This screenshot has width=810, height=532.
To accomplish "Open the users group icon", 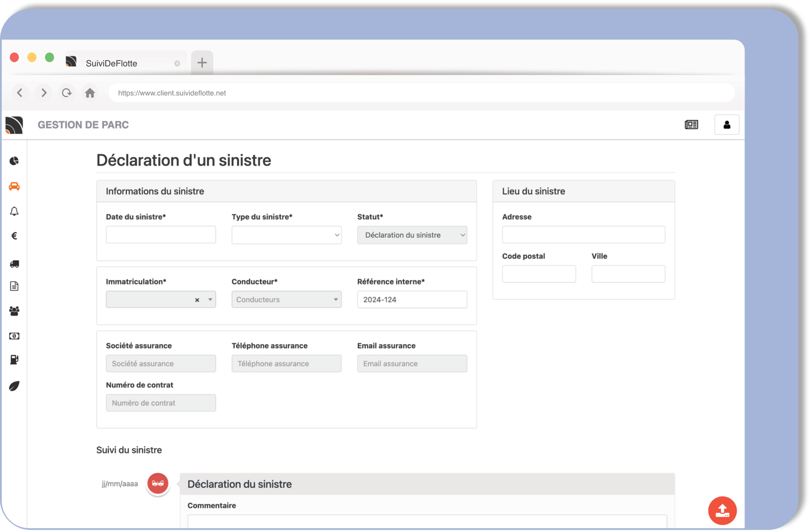I will [x=14, y=311].
